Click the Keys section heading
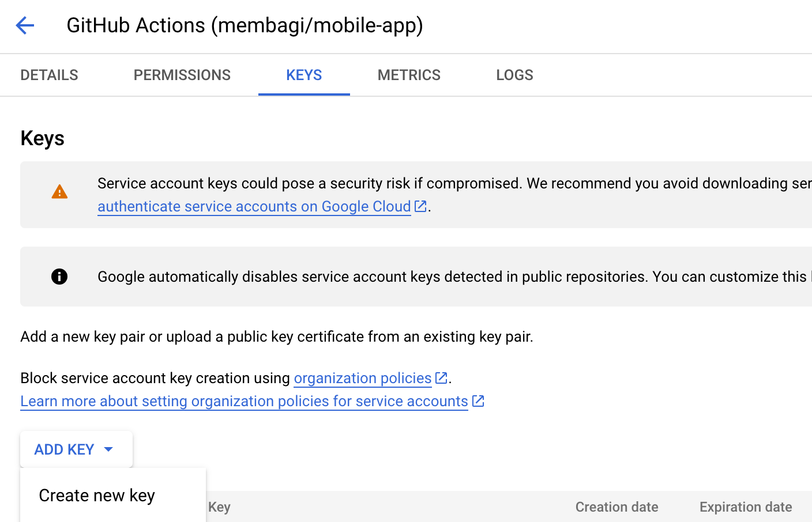The image size is (812, 522). coord(42,138)
